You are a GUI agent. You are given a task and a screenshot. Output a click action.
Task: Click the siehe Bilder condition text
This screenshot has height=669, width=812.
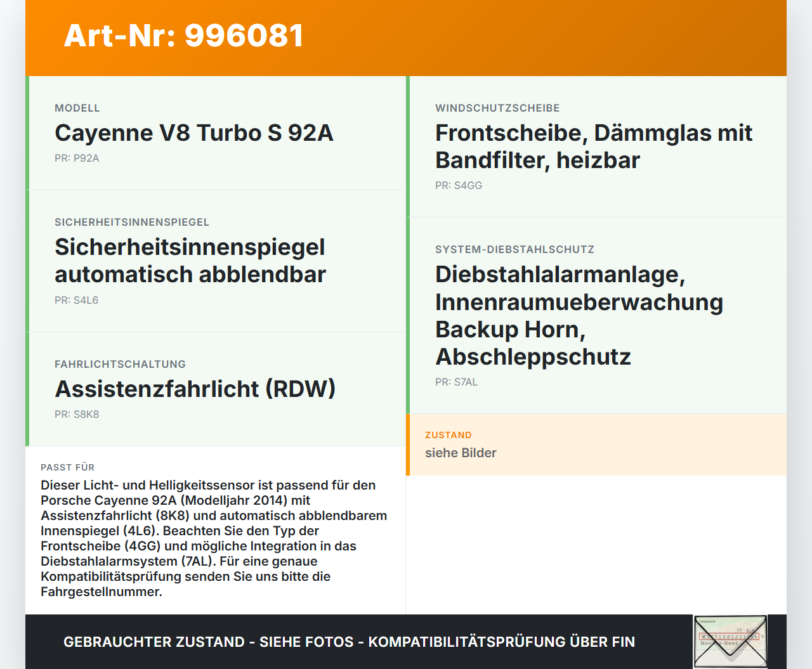(x=461, y=453)
